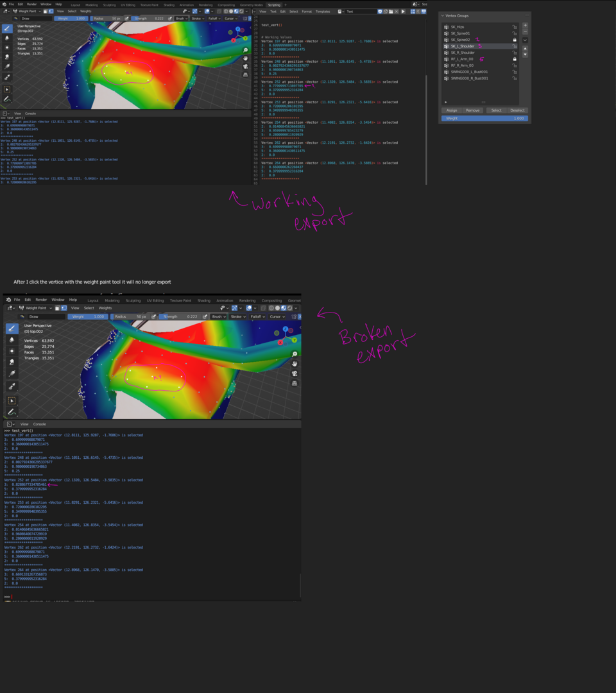Viewport: 616px width, 693px height.
Task: Toggle fake user shield icon in text editor
Action: tap(380, 12)
